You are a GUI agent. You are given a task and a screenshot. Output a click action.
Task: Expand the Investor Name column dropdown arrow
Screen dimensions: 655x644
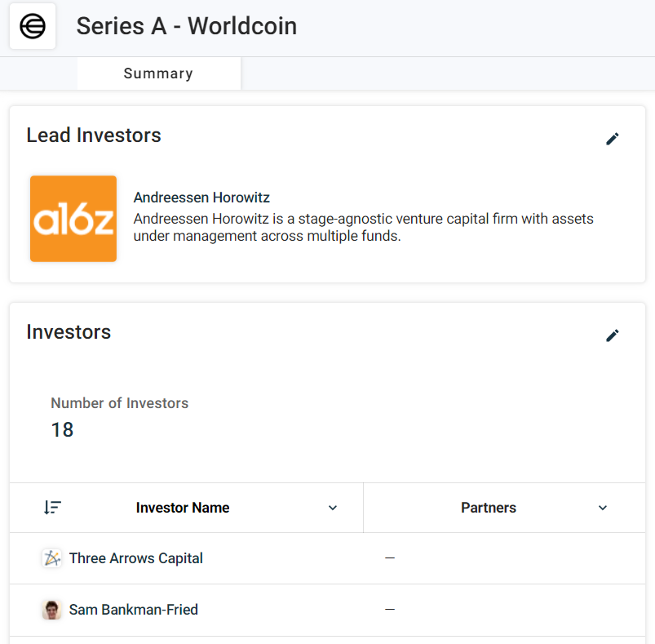coord(333,508)
